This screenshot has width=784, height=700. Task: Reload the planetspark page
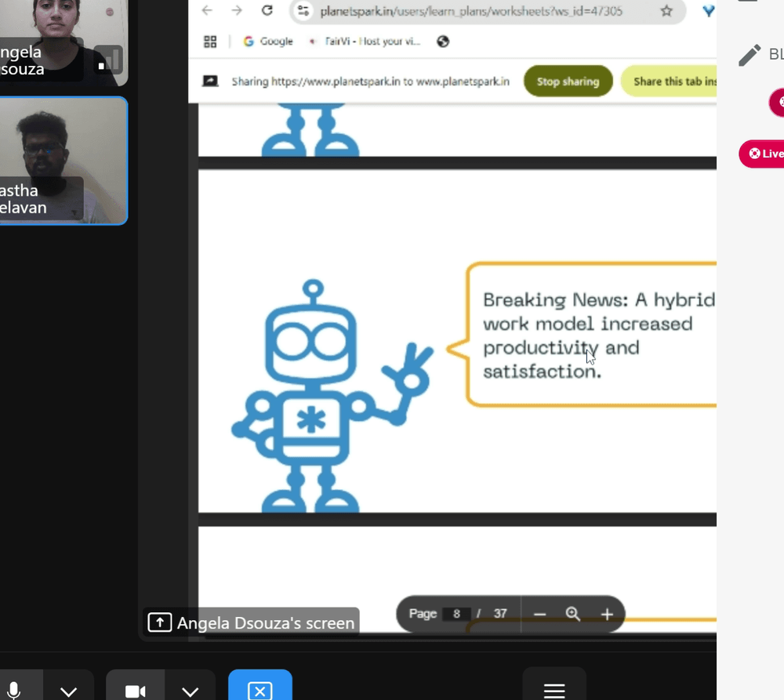point(267,10)
